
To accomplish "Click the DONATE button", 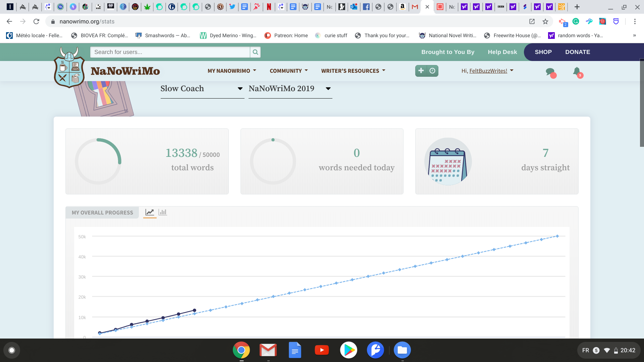I will (578, 52).
